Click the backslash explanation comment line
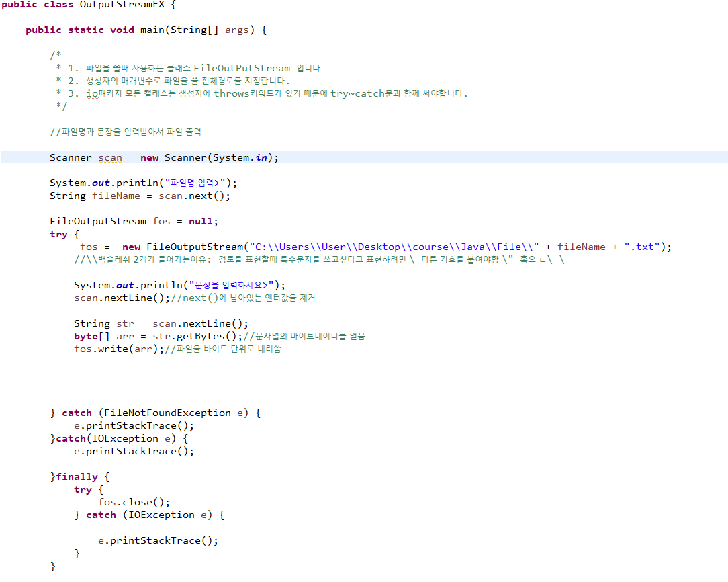Viewport: 728px width, 582px height. pyautogui.click(x=320, y=259)
